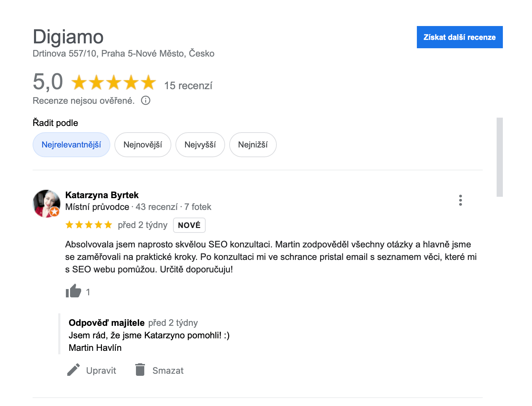Click the NOVÉ badge on the review
The width and height of the screenshot is (532, 406).
click(x=189, y=225)
